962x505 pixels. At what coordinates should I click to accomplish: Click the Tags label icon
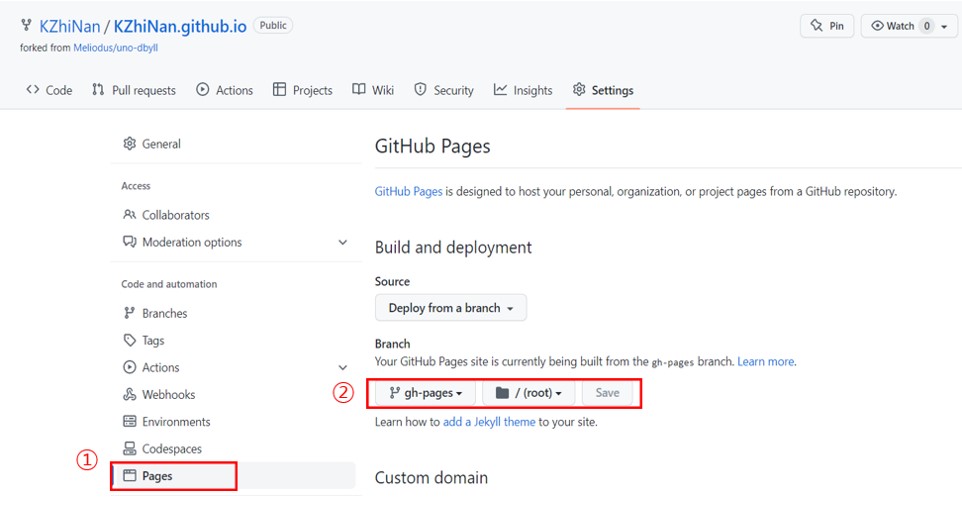(x=129, y=340)
